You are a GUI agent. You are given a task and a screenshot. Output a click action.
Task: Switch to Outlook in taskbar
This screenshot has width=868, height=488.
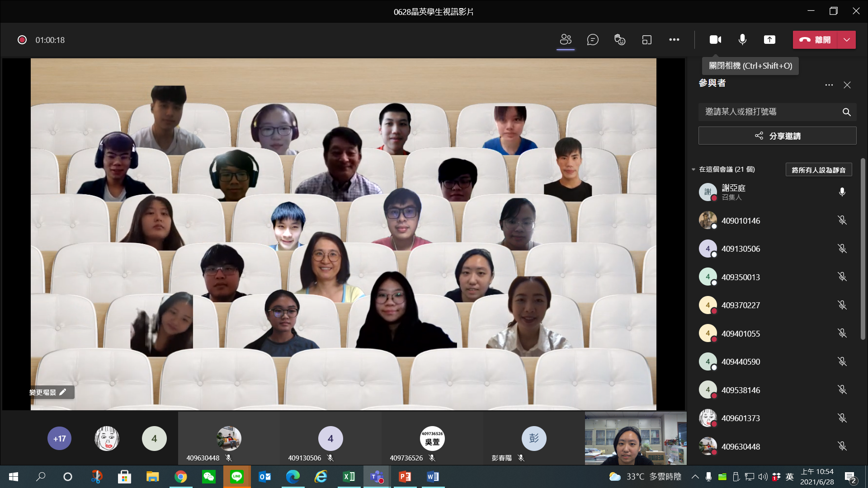click(265, 477)
